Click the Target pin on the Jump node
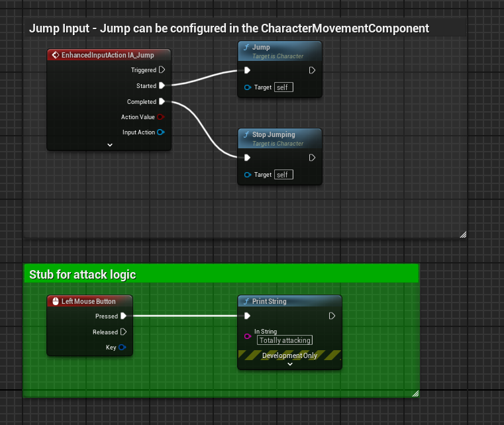The width and height of the screenshot is (504, 425). click(x=248, y=87)
